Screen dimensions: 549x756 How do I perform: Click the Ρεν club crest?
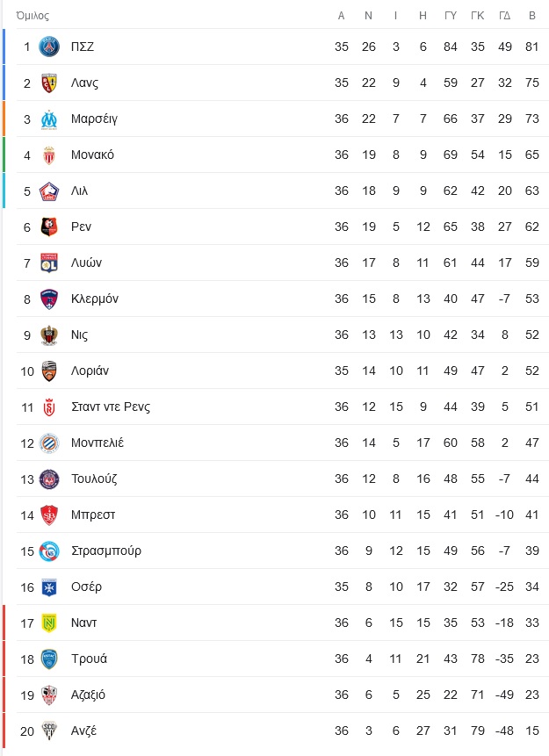coord(48,227)
